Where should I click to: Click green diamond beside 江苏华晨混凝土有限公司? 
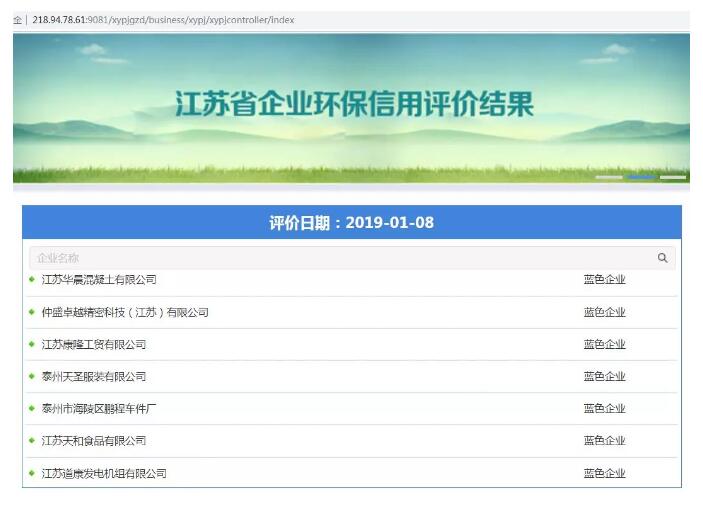[x=32, y=279]
